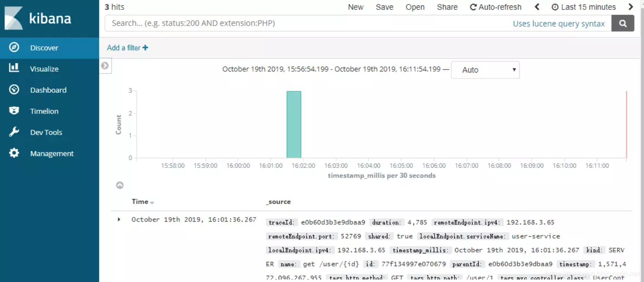Focus the search query input
Screen dimensions: 644x282
[305, 23]
